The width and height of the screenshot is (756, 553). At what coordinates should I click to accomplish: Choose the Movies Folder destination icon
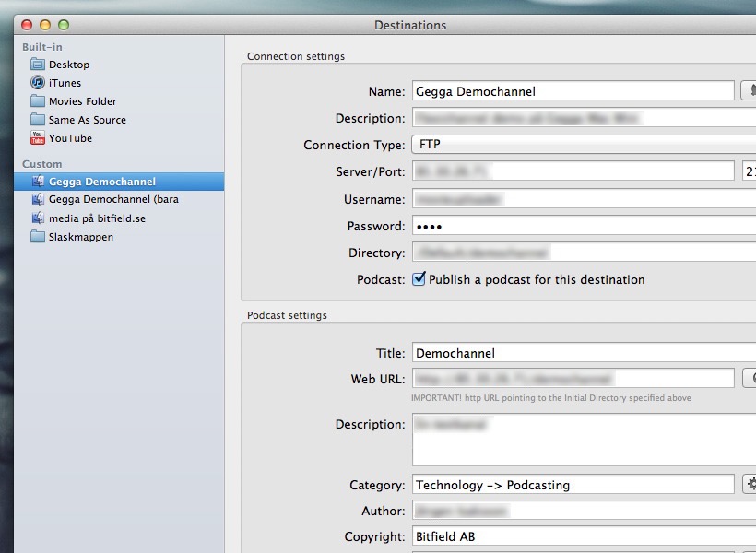pos(38,101)
